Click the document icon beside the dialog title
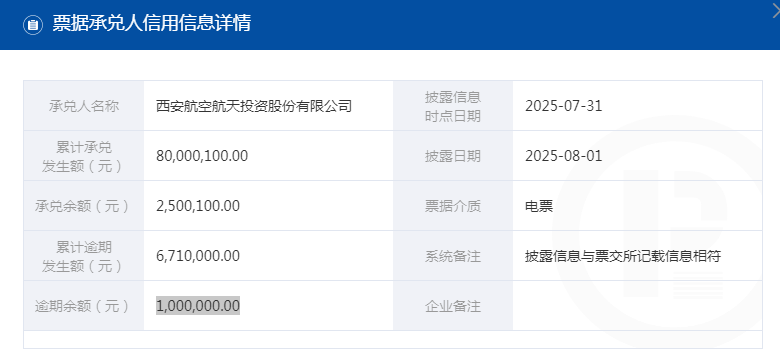Screen dimensions: 780x362 33,25
